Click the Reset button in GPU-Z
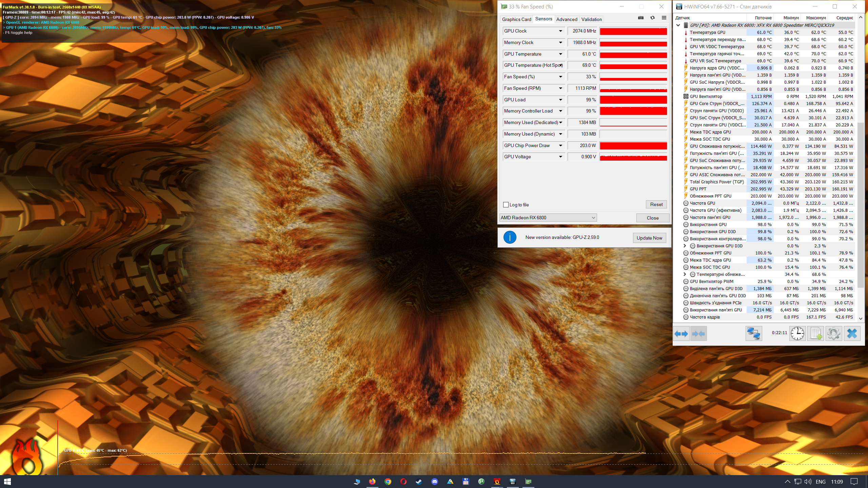The width and height of the screenshot is (868, 488). click(x=656, y=204)
